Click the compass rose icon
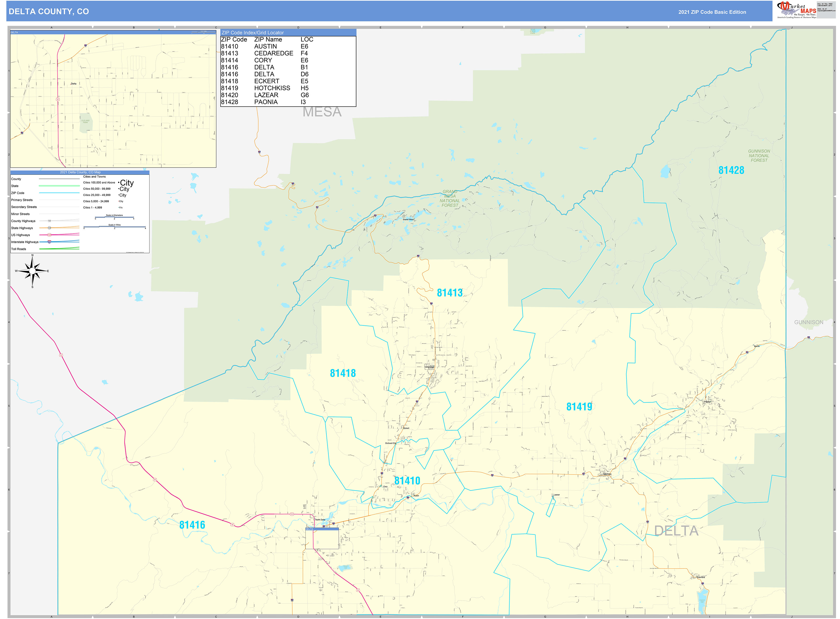 click(32, 271)
